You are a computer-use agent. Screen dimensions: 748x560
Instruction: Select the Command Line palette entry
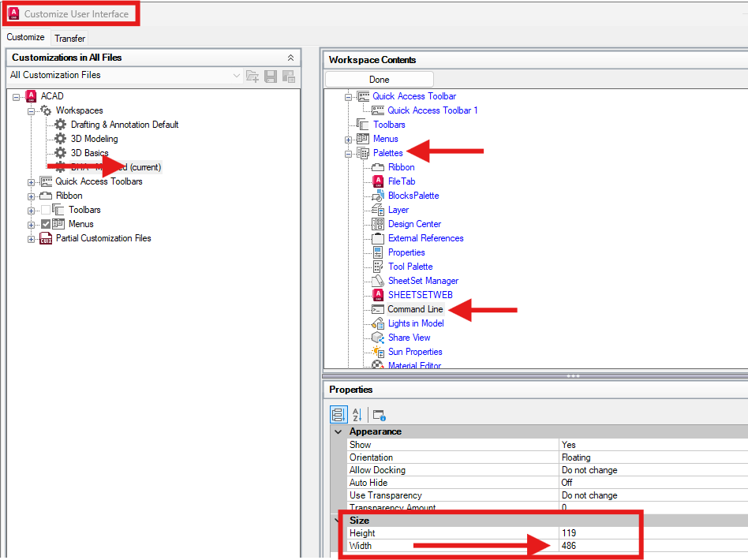tap(415, 309)
